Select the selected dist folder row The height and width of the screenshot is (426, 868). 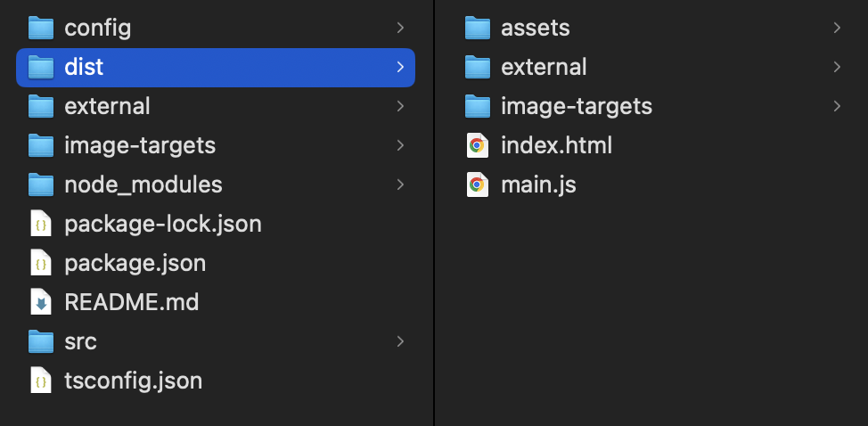tap(216, 68)
